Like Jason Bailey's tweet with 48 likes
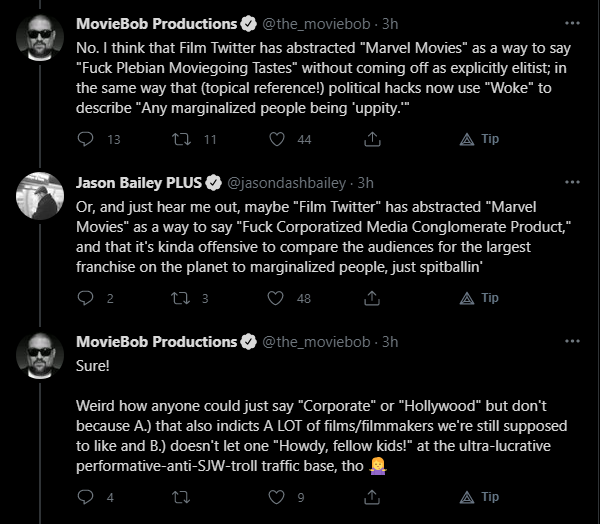The image size is (600, 524). click(x=276, y=298)
